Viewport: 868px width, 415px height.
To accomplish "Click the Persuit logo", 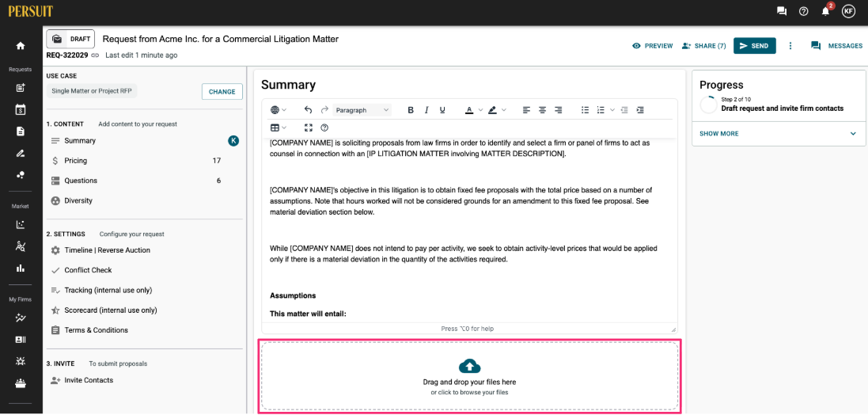I will [x=30, y=11].
